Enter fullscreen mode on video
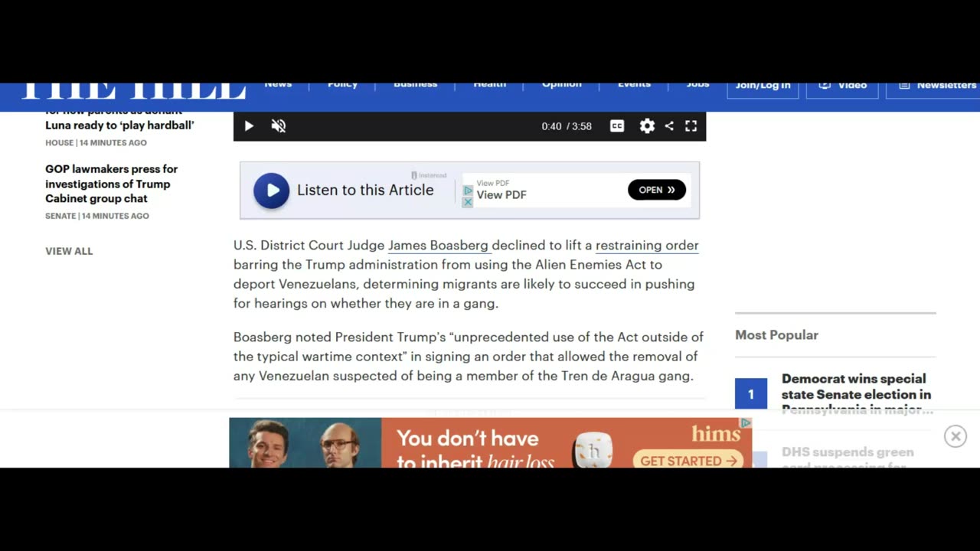The height and width of the screenshot is (551, 980). (x=691, y=126)
